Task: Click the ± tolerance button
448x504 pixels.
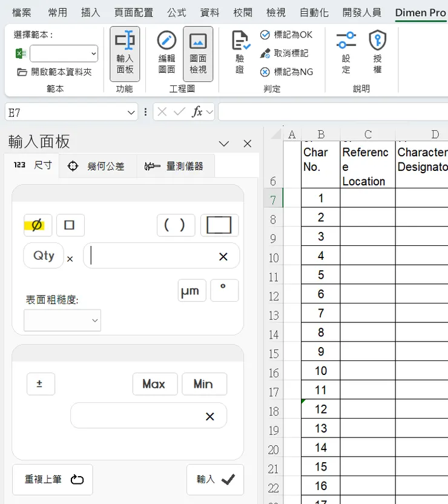Action: pos(41,384)
